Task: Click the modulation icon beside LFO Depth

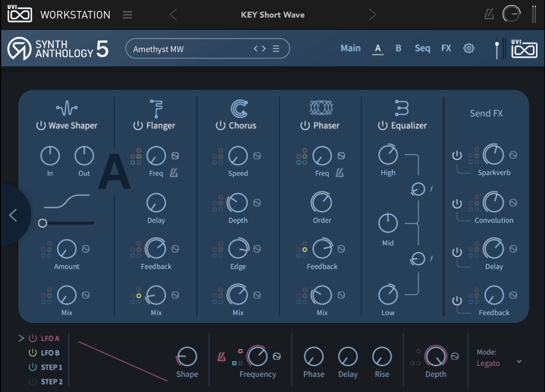Action: 455,356
